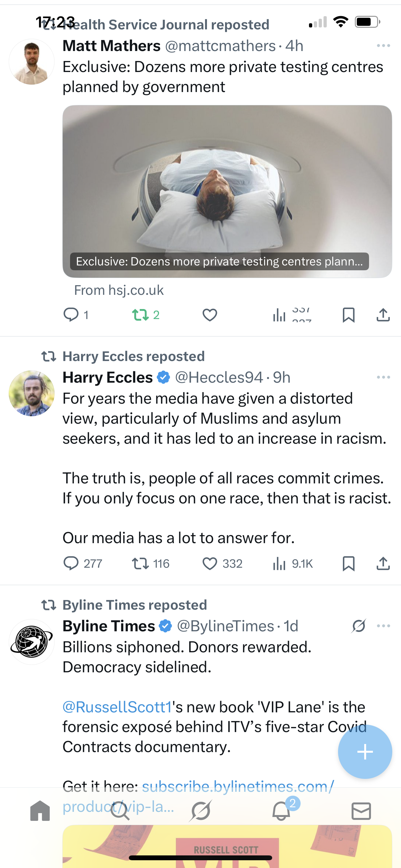Screen dimensions: 401x868
Task: Reply to Matt Mathers' testing centres post
Action: 71,315
